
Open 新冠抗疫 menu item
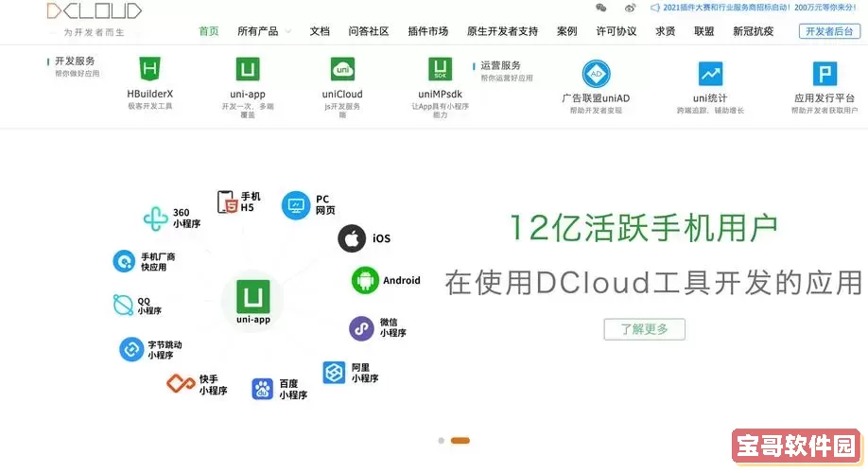click(x=753, y=31)
